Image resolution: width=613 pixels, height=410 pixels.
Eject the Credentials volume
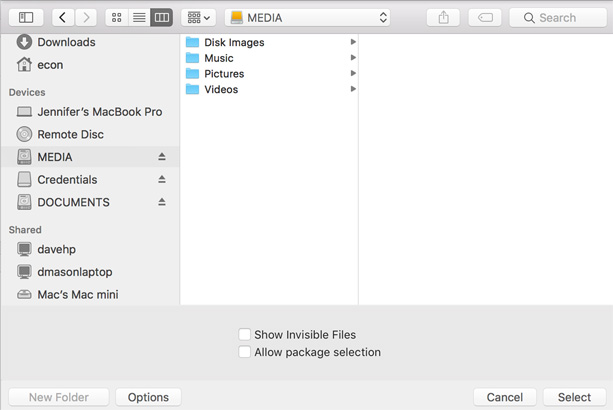pos(162,179)
